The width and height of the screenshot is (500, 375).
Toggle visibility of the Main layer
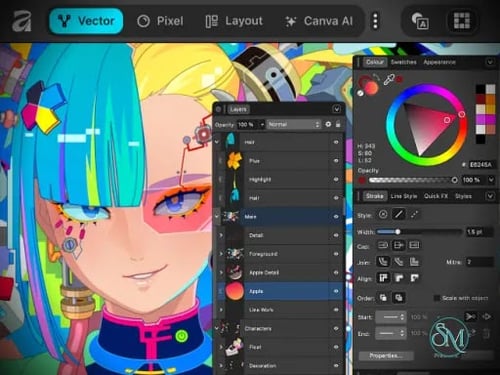click(x=336, y=217)
